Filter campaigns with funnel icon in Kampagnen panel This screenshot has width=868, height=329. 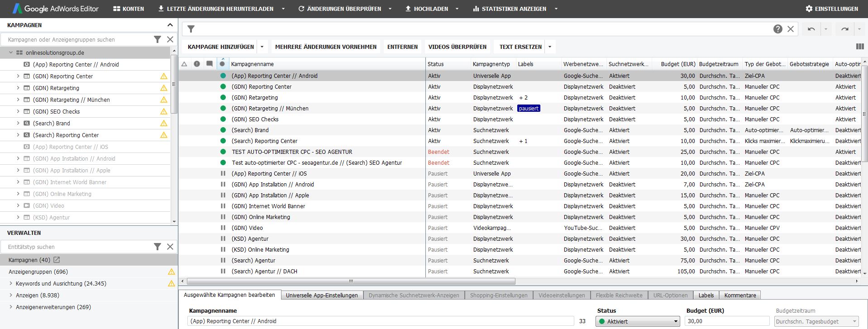(x=157, y=39)
